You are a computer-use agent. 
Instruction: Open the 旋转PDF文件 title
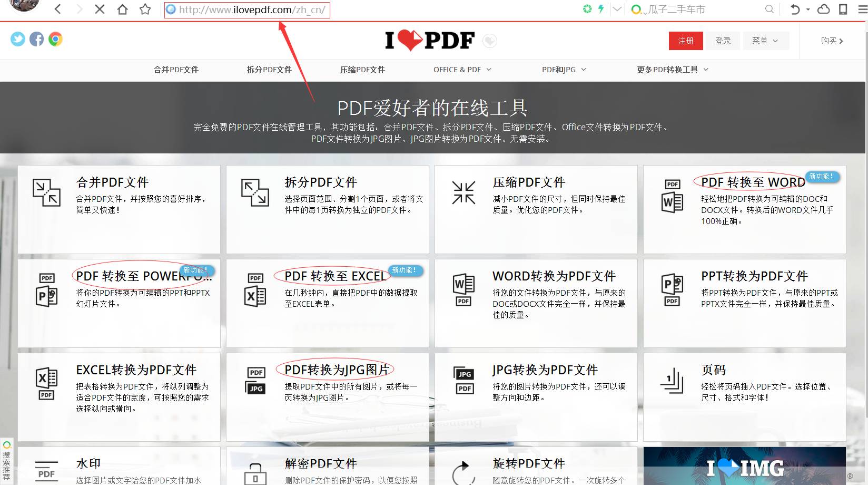529,464
